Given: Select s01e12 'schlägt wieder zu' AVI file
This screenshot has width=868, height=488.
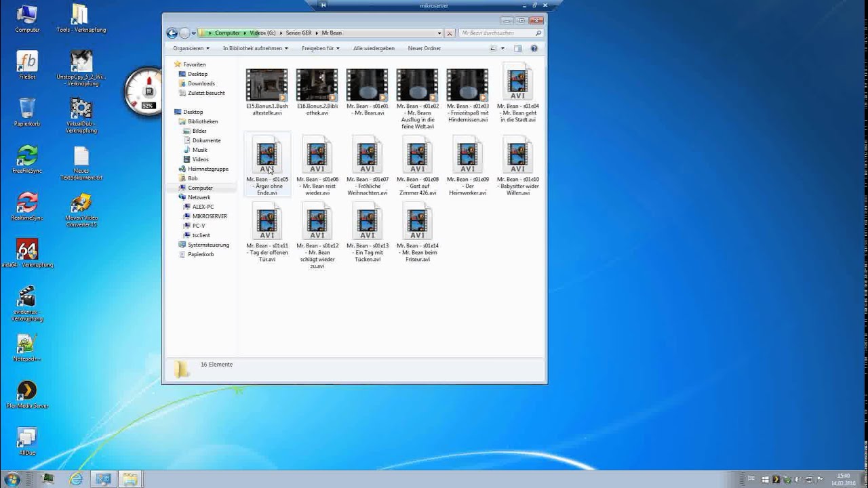Looking at the screenshot, I should click(x=317, y=235).
